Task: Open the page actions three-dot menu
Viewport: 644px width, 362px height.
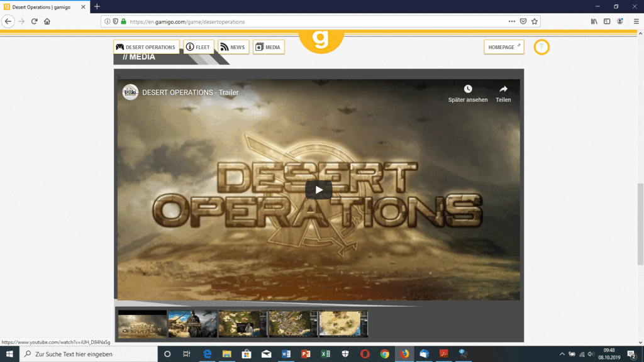Action: tap(512, 21)
